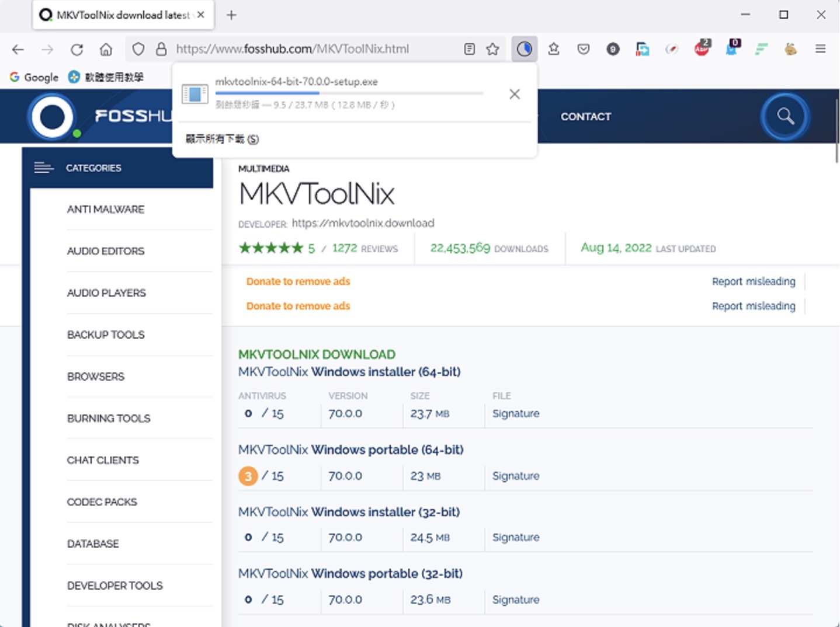This screenshot has width=840, height=627.
Task: Click the five-star rating
Action: click(x=271, y=248)
